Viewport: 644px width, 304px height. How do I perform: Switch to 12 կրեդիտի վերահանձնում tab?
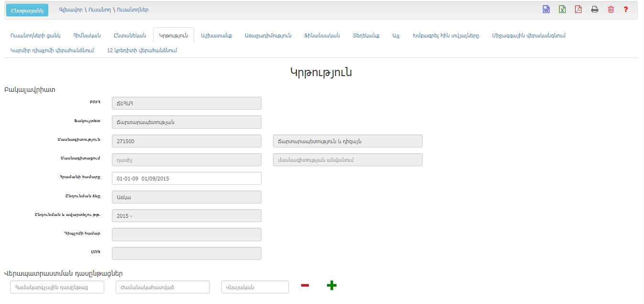pyautogui.click(x=142, y=50)
